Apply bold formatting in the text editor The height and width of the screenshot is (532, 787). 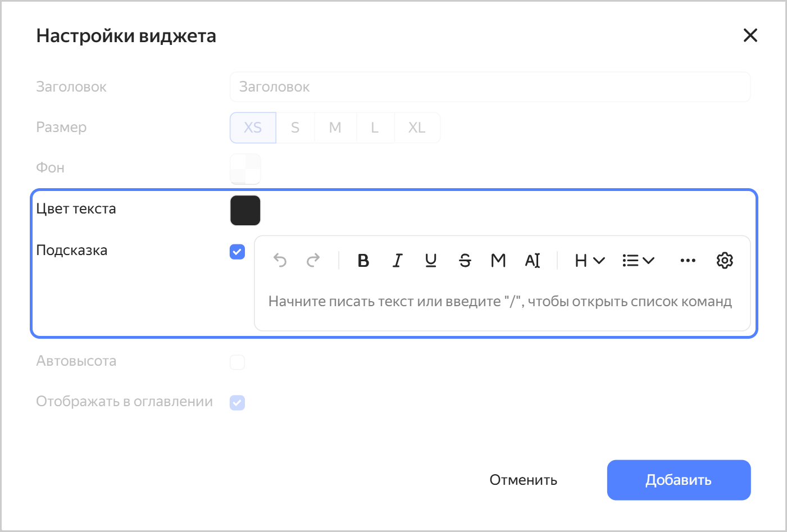pos(363,260)
